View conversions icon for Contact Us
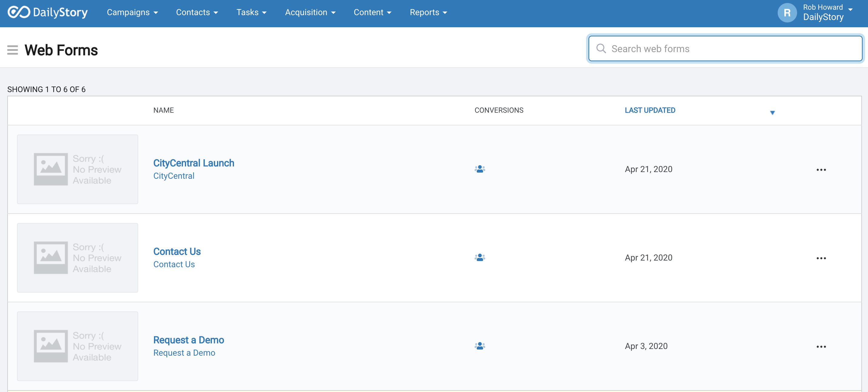868x392 pixels. (x=479, y=257)
